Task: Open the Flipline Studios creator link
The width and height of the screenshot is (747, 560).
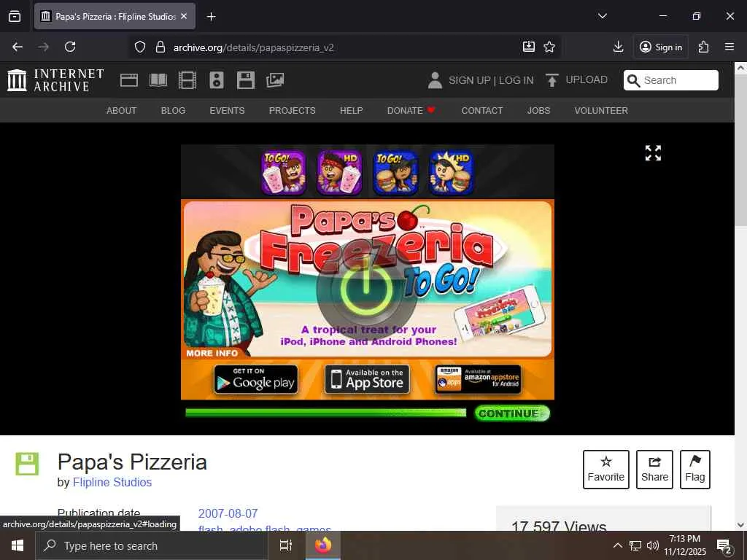Action: click(112, 483)
